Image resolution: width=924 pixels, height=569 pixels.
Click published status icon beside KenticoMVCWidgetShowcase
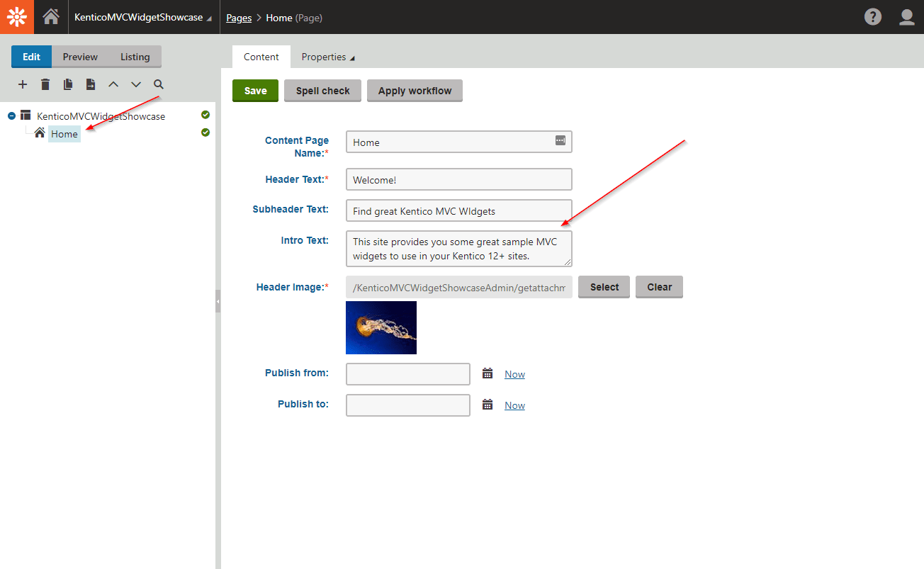click(x=205, y=115)
